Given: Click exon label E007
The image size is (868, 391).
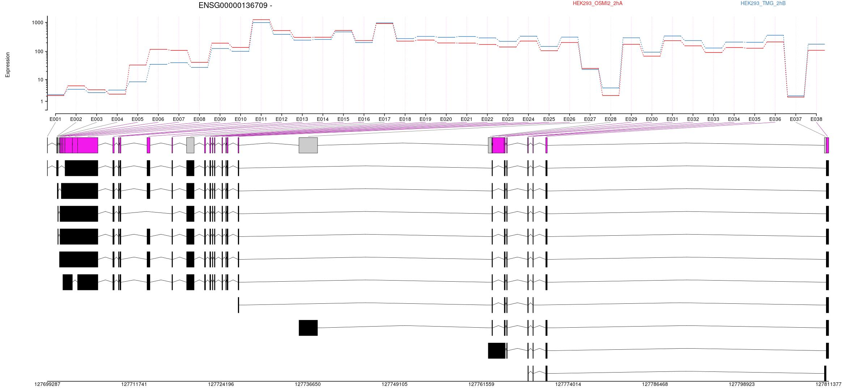Looking at the screenshot, I should [x=179, y=119].
